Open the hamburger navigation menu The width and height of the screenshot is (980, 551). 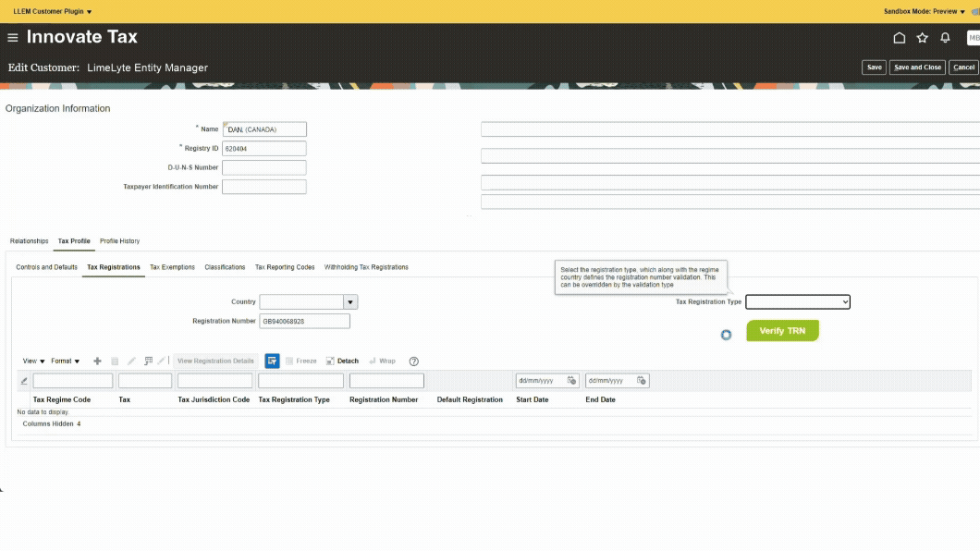13,38
